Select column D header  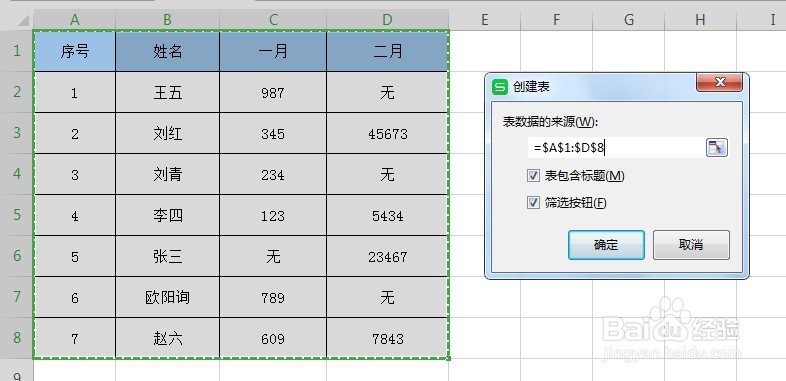pos(387,20)
